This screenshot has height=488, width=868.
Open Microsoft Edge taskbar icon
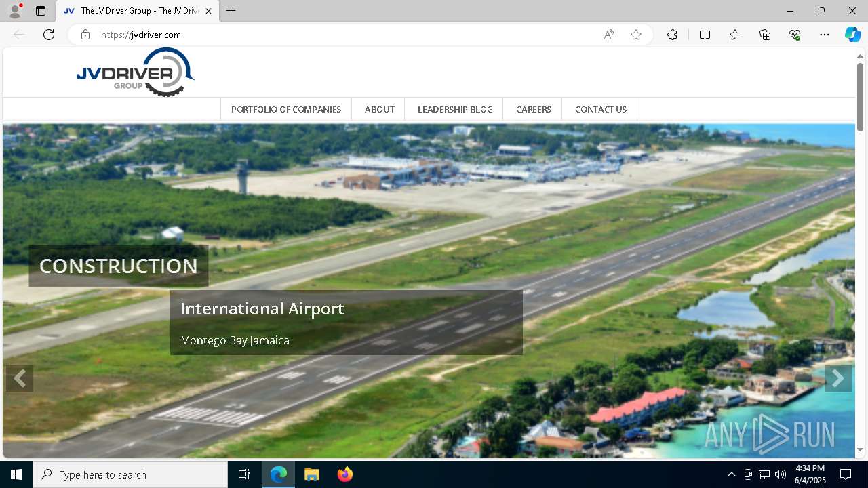tap(279, 474)
